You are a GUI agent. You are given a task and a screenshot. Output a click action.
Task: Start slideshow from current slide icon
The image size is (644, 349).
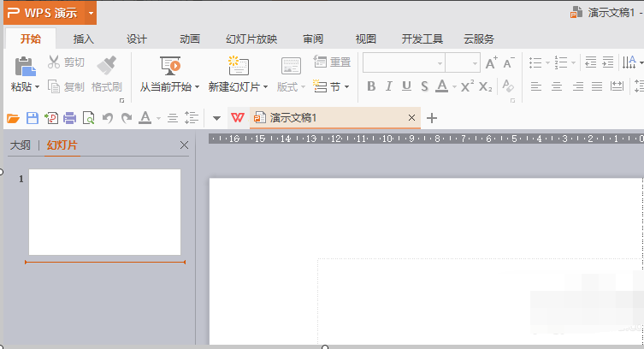170,66
